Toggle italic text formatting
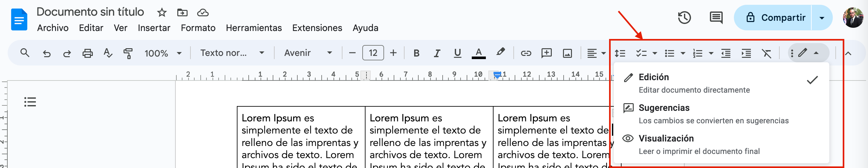 click(x=437, y=53)
